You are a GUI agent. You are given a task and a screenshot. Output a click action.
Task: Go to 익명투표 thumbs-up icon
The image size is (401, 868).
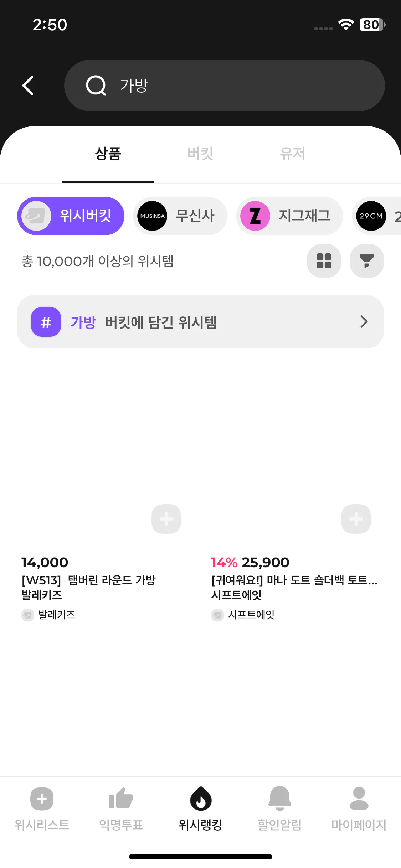[121, 799]
